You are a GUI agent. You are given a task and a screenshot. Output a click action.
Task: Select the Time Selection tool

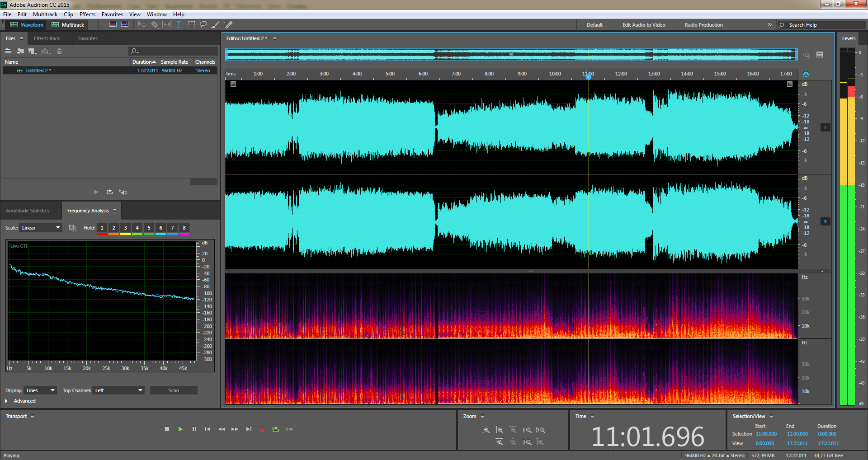[179, 24]
